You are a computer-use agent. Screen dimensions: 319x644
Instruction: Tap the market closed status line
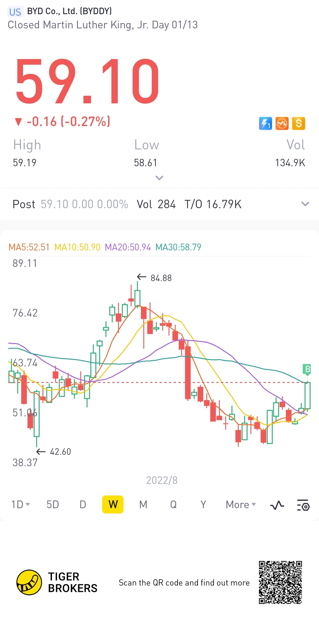click(x=103, y=25)
